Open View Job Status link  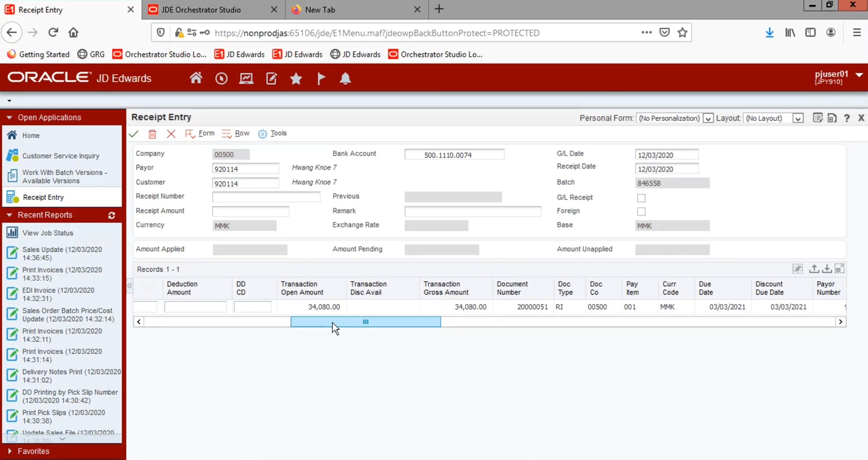[48, 233]
